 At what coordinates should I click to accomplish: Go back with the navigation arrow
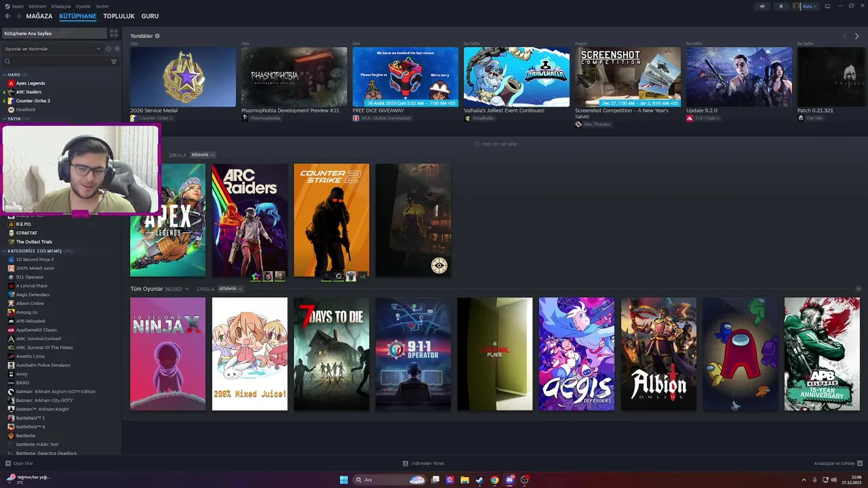click(8, 16)
